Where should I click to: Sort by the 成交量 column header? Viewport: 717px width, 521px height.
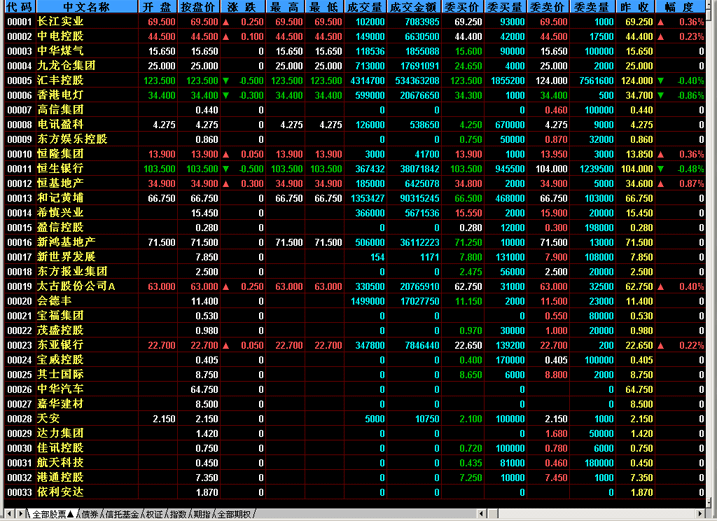365,7
